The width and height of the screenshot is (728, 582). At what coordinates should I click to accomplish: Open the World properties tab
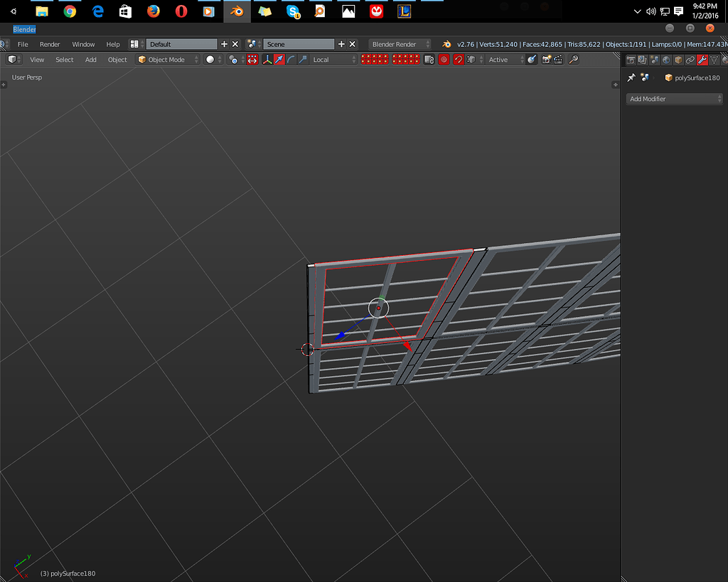point(667,60)
